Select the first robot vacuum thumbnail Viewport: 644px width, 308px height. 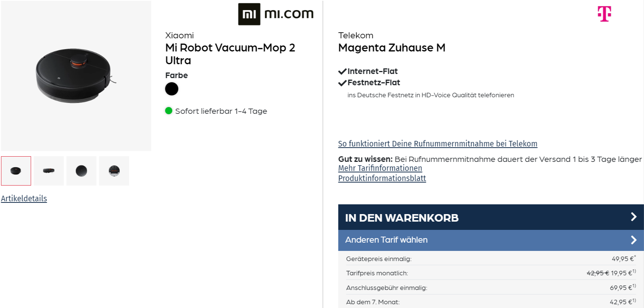click(x=16, y=171)
